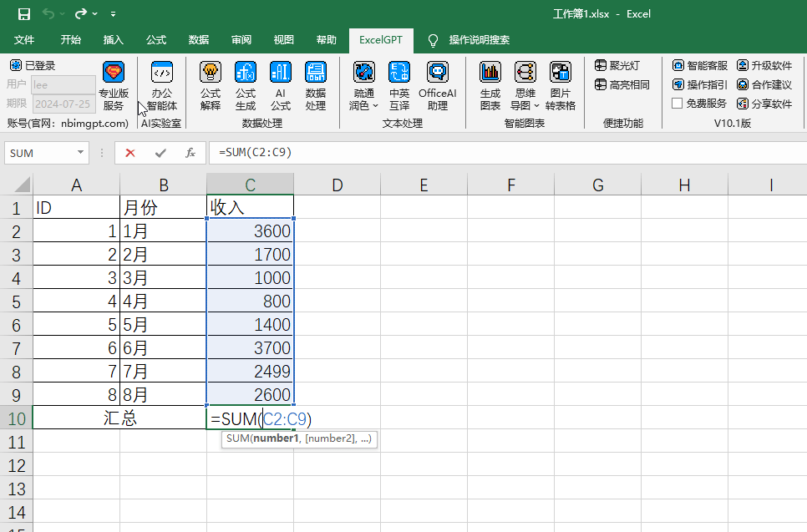Open the 办公智能体 office agent
Image resolution: width=807 pixels, height=532 pixels.
pos(161,85)
